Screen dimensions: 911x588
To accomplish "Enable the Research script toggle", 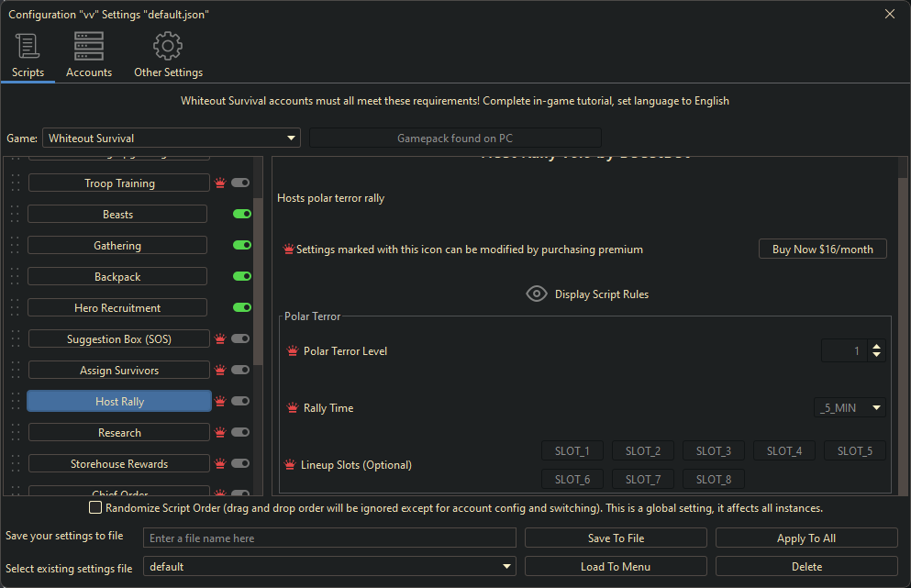I will [240, 432].
